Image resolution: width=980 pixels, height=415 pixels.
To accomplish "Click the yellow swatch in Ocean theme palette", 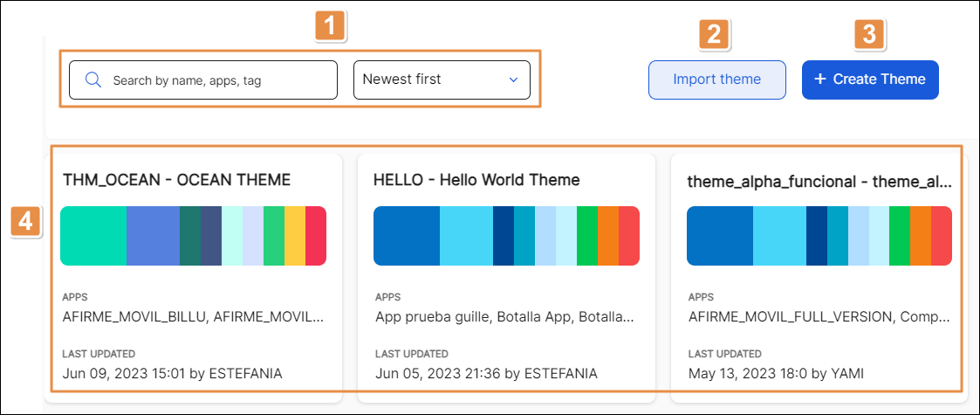I will (x=294, y=236).
